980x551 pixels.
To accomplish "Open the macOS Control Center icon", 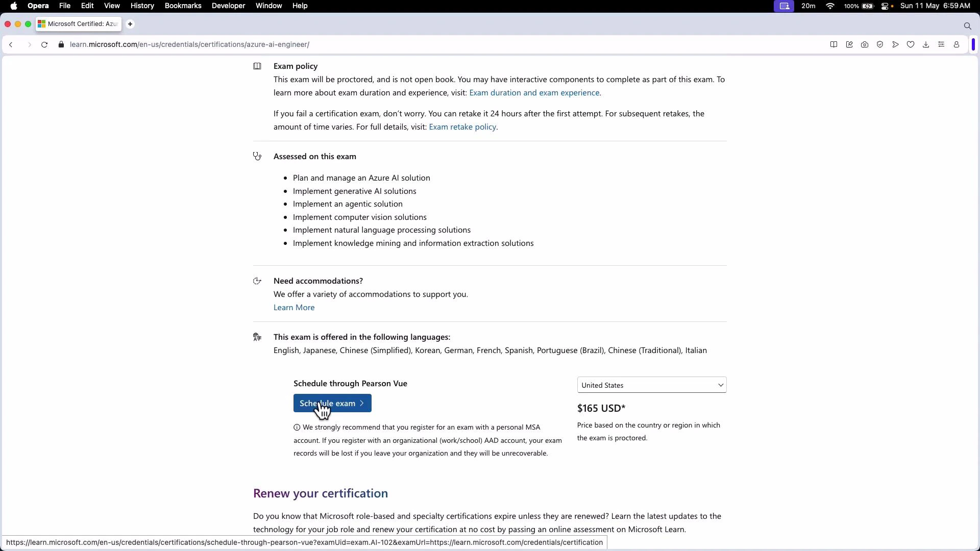I will [886, 6].
